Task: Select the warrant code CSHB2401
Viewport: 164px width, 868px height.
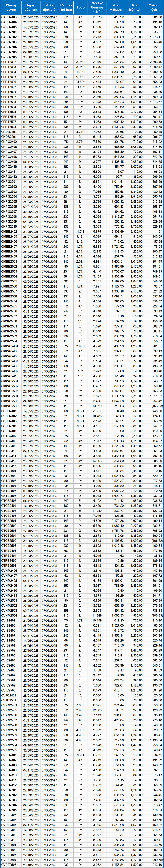Action: pyautogui.click(x=9, y=411)
